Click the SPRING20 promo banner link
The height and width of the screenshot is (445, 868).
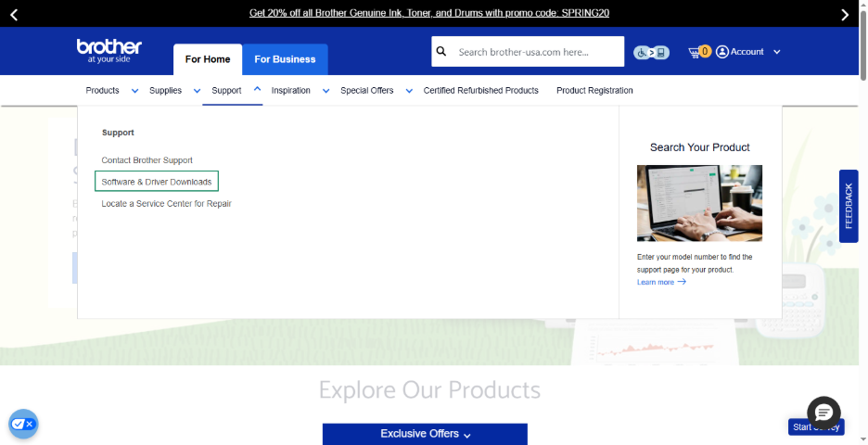(x=429, y=13)
